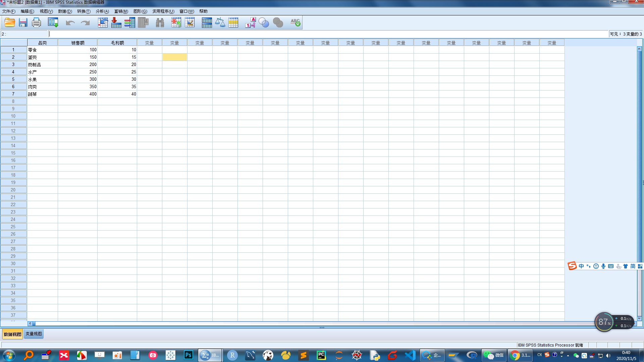The image size is (644, 362).
Task: Click the taskbar volume speaker icon
Action: pyautogui.click(x=608, y=356)
